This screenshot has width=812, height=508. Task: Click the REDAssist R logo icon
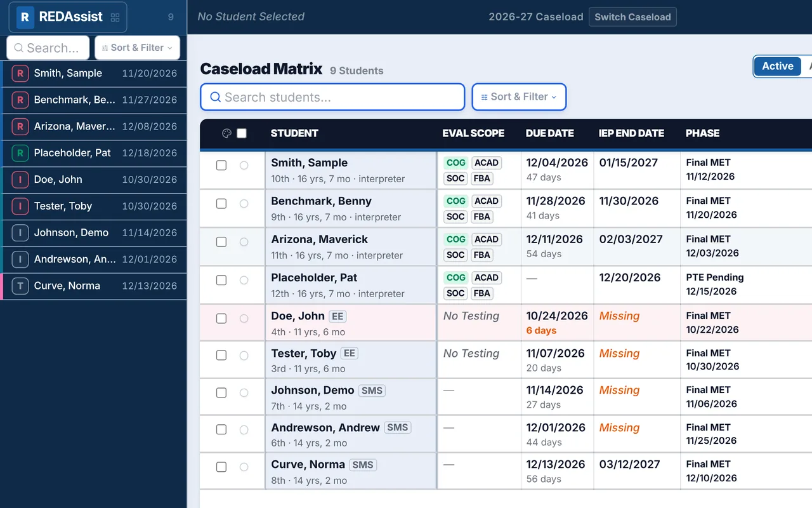click(x=25, y=17)
